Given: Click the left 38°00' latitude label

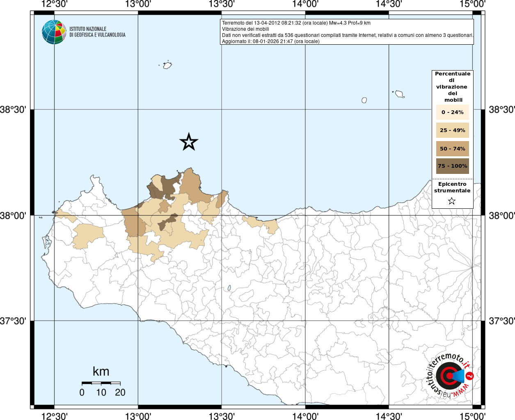Looking at the screenshot, I should point(13,215).
